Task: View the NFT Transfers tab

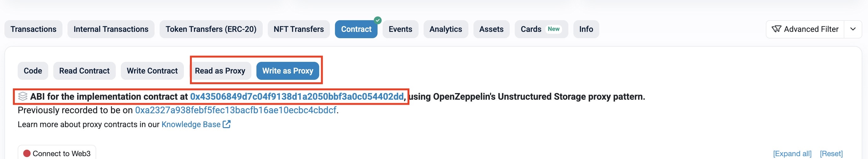Action: tap(299, 29)
